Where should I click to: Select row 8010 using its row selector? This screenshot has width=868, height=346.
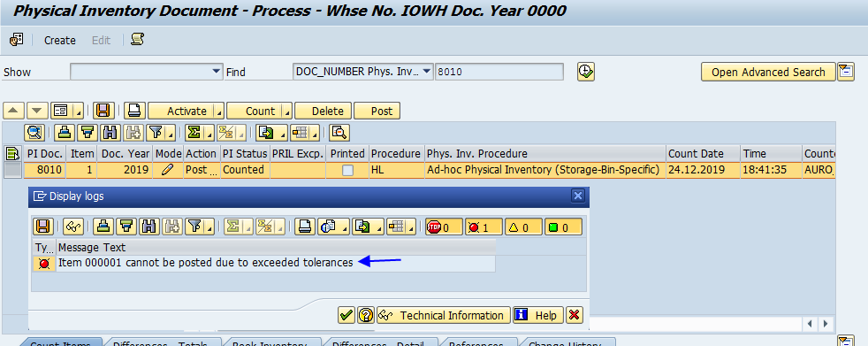point(12,170)
